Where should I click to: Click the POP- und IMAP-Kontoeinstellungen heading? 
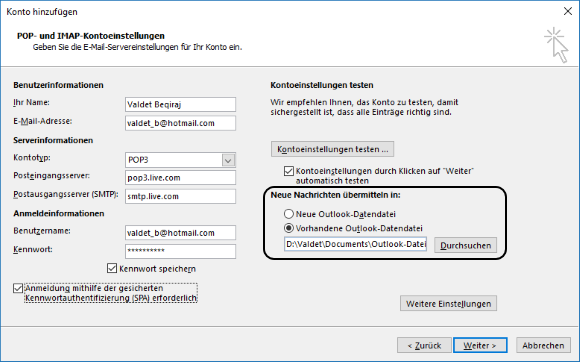pos(91,36)
